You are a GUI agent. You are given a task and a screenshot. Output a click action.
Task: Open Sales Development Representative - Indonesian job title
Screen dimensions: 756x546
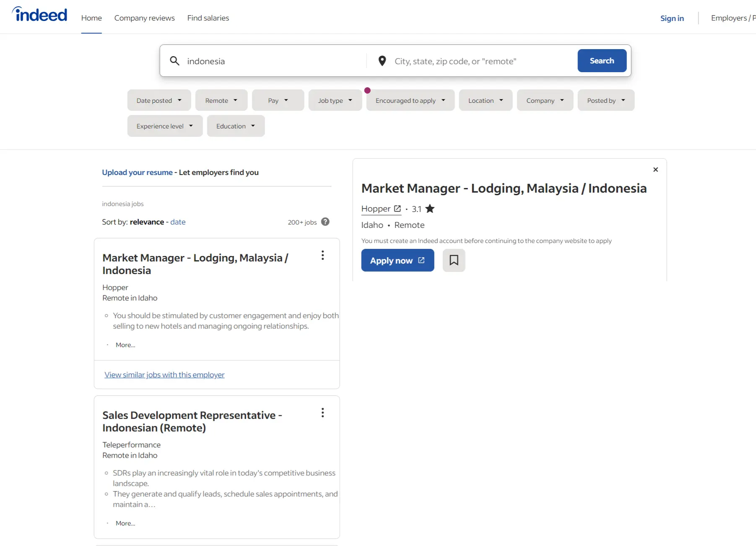coord(192,421)
